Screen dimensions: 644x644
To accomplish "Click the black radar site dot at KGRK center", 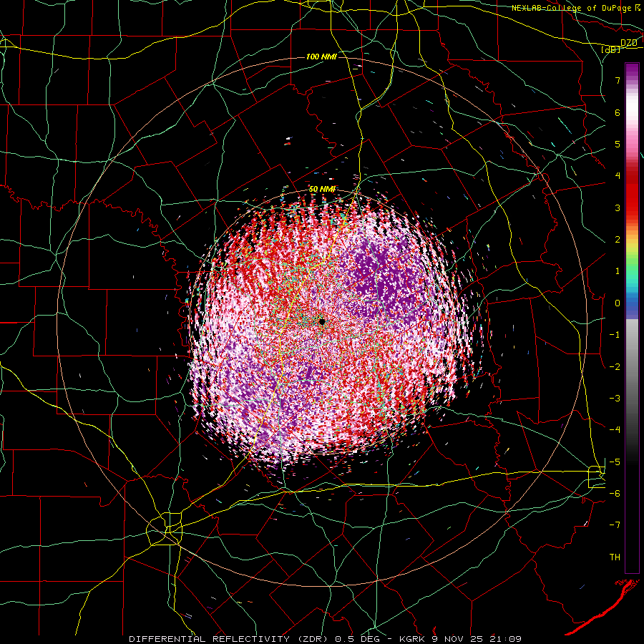I will [x=322, y=321].
